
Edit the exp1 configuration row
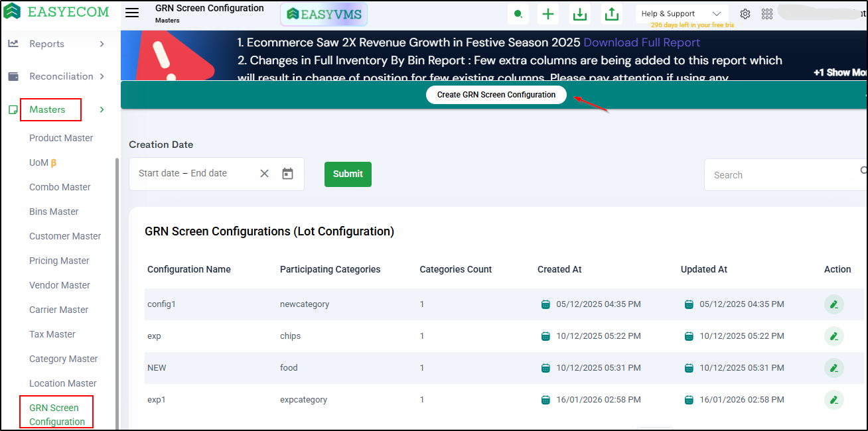point(833,400)
